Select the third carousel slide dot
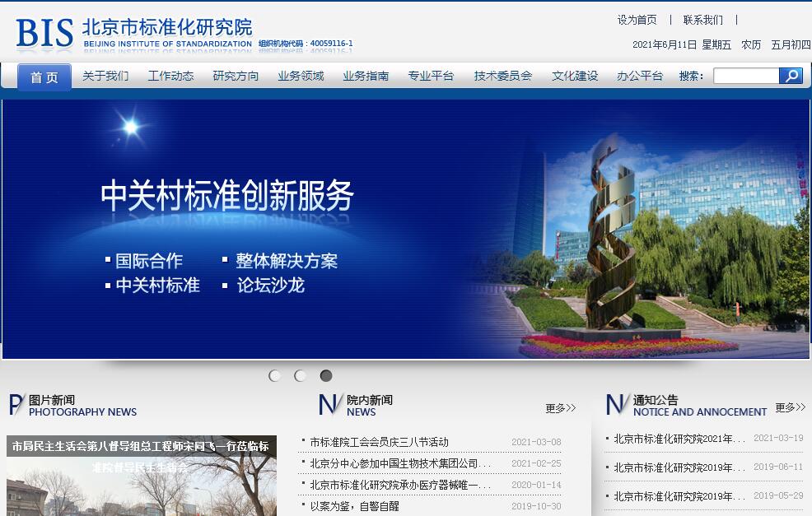The image size is (812, 516). click(326, 376)
